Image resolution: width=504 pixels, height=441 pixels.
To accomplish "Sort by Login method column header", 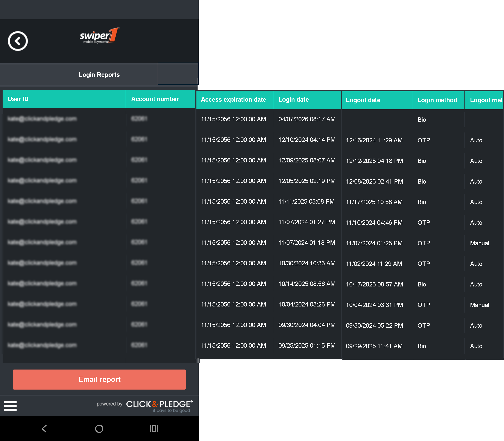I will 439,100.
